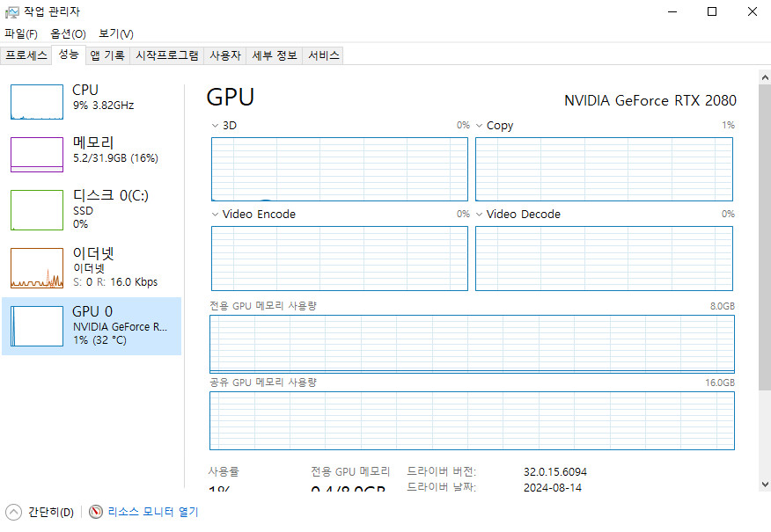Click the Task Manager app icon in title bar
Screen dimensions: 771x532
pyautogui.click(x=11, y=11)
